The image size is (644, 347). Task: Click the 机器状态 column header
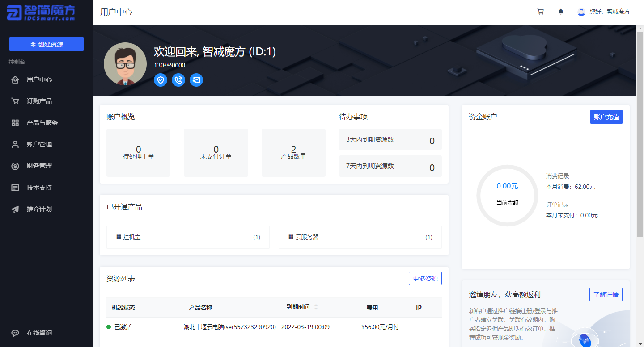pyautogui.click(x=123, y=308)
